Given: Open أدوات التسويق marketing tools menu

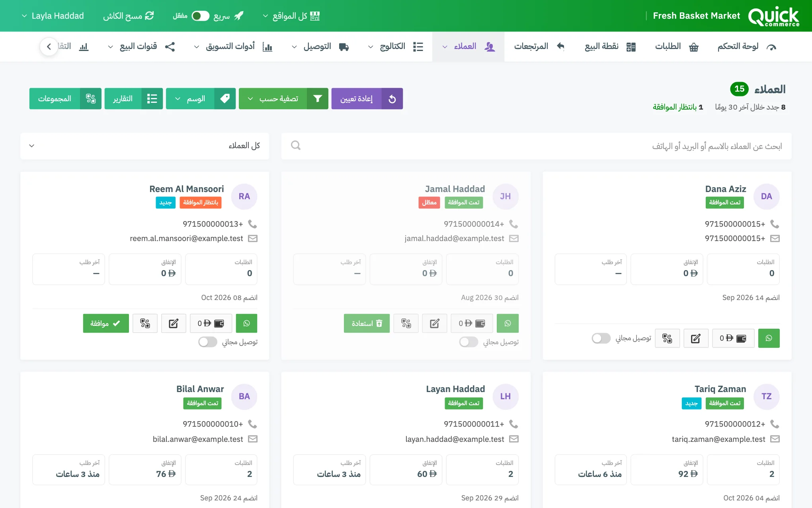Looking at the screenshot, I should [233, 47].
